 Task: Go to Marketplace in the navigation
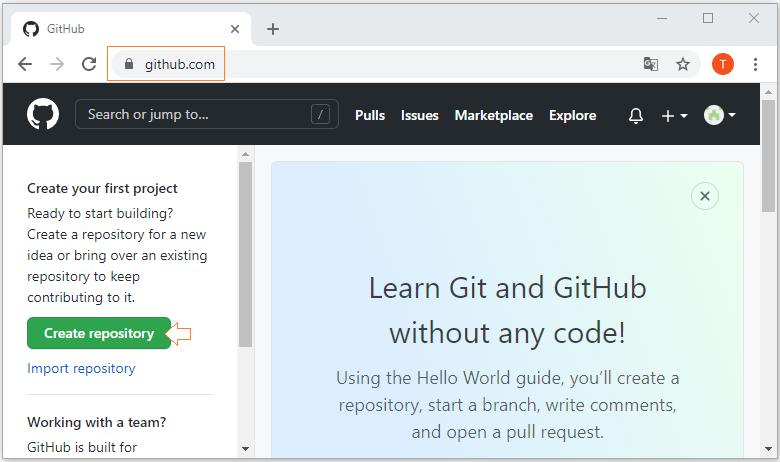(493, 115)
